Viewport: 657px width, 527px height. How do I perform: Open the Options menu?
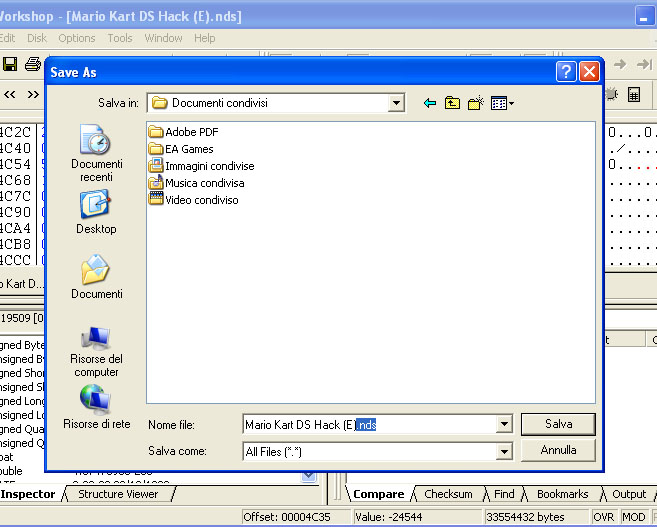(77, 38)
